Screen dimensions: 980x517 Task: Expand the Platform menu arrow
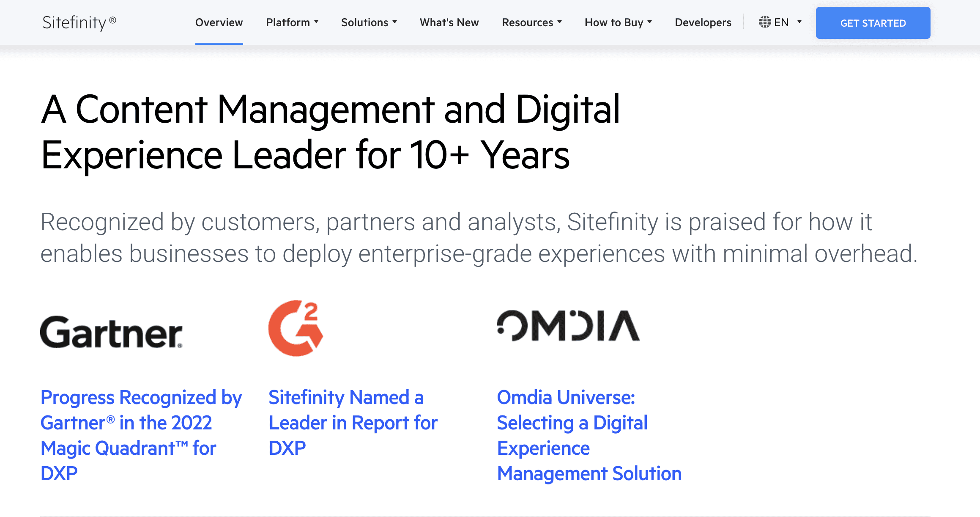pyautogui.click(x=316, y=22)
